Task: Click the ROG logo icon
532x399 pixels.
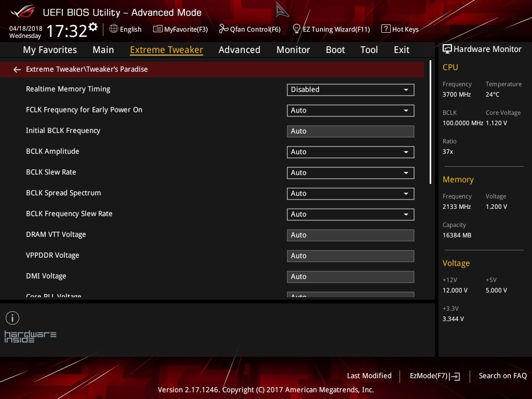Action: [x=22, y=12]
